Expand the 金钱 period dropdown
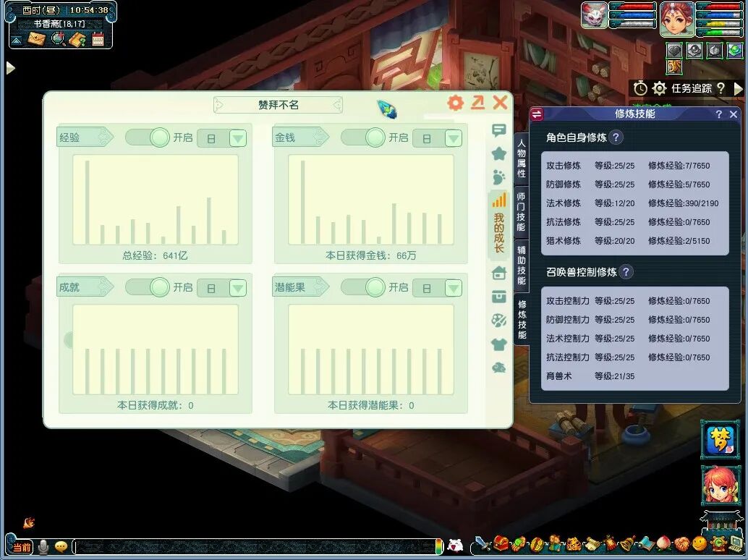 [x=453, y=138]
